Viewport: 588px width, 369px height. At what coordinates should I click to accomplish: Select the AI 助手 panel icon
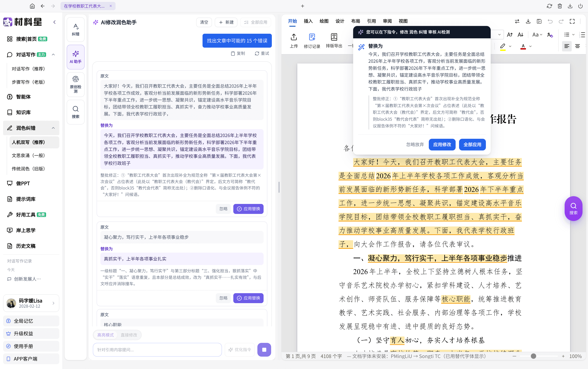coord(76,57)
